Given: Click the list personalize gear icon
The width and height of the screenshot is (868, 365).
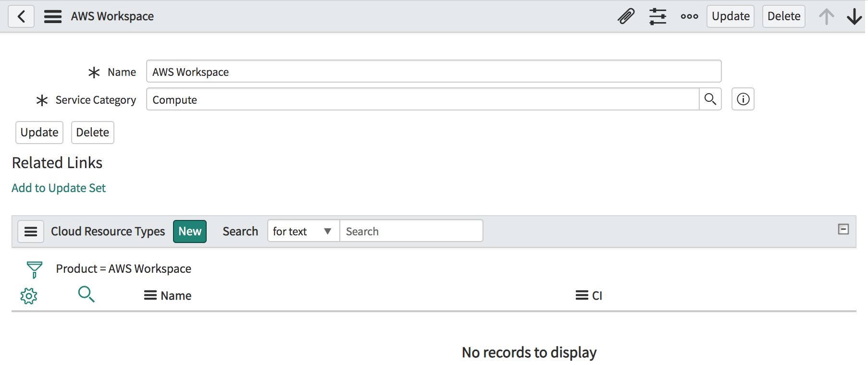Looking at the screenshot, I should coord(29,296).
